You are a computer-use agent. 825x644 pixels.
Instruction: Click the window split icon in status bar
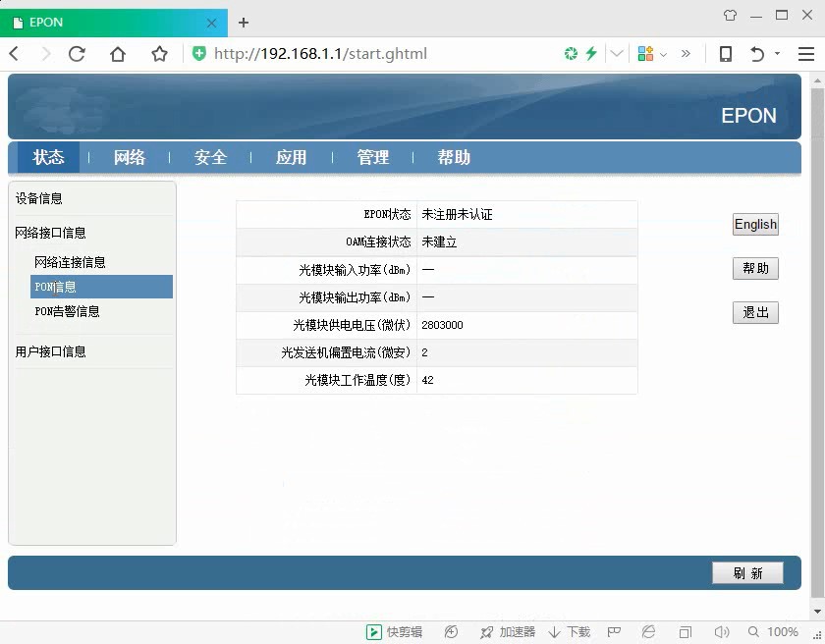pyautogui.click(x=686, y=632)
